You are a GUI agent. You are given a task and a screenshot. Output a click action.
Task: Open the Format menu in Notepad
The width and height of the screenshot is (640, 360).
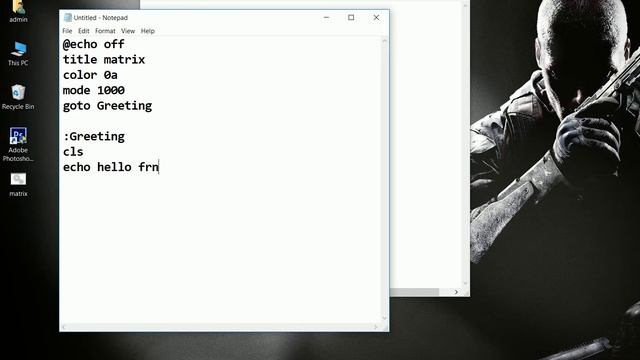[105, 31]
